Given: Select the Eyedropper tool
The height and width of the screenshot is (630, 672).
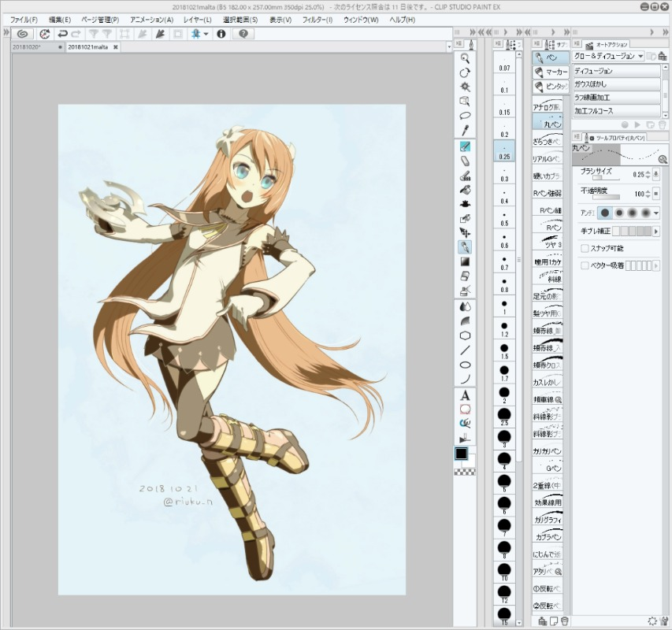Looking at the screenshot, I should coord(465,130).
